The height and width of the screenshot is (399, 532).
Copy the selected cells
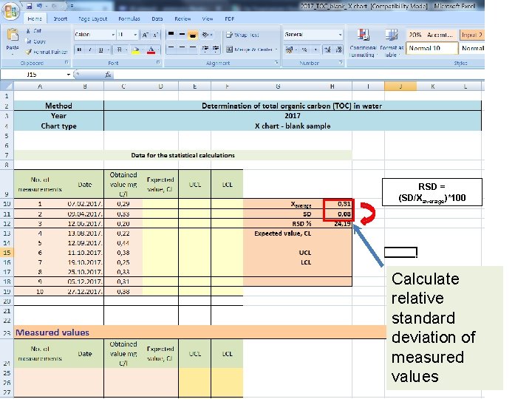click(35, 41)
